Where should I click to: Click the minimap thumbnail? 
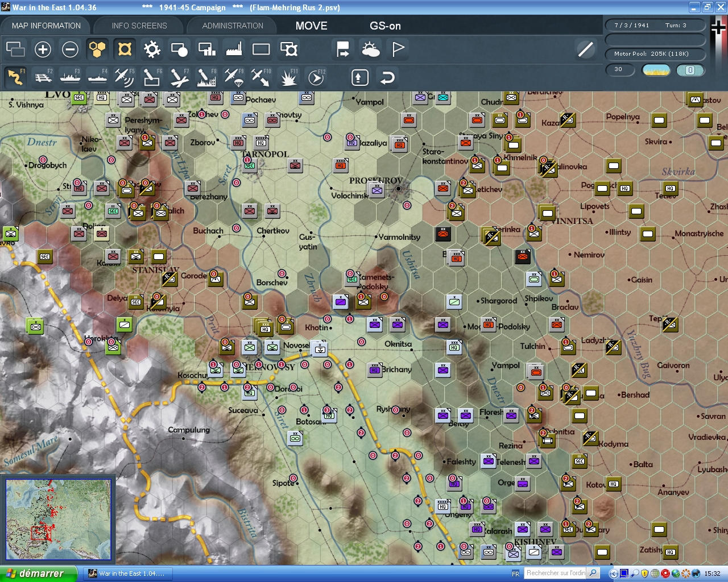pyautogui.click(x=58, y=519)
